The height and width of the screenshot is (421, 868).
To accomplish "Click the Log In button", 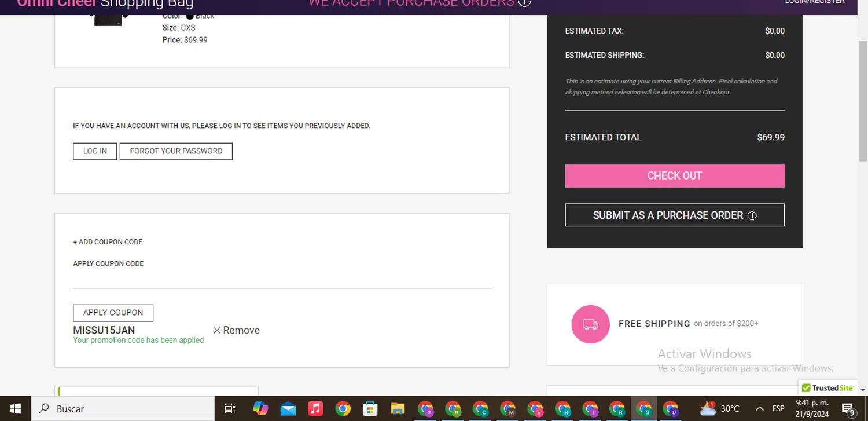I will click(x=95, y=151).
